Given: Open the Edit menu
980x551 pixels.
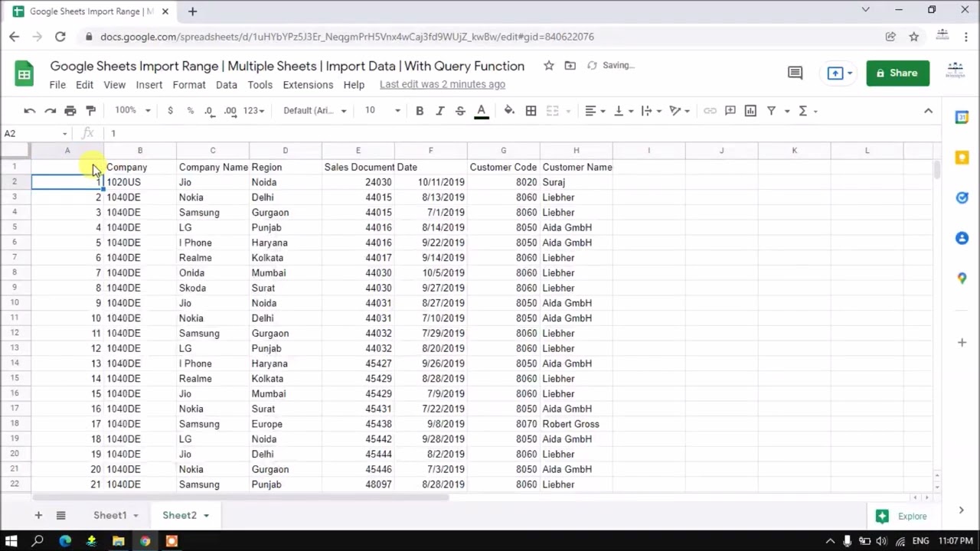Looking at the screenshot, I should [x=84, y=85].
